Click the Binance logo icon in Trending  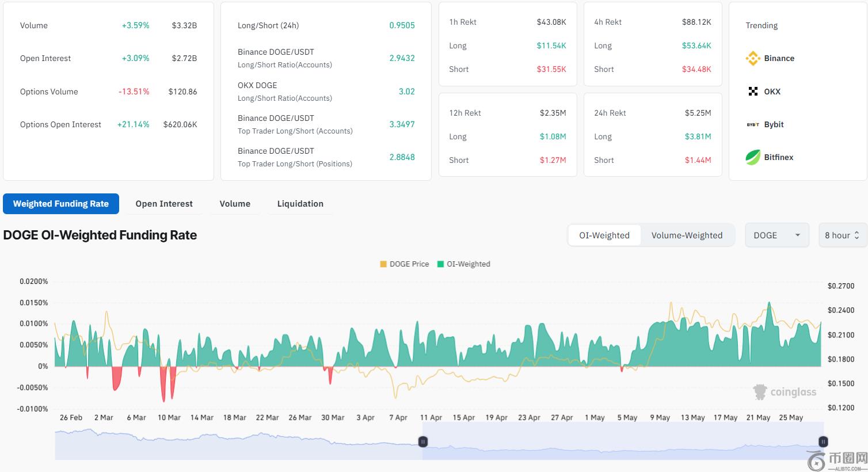(x=753, y=58)
